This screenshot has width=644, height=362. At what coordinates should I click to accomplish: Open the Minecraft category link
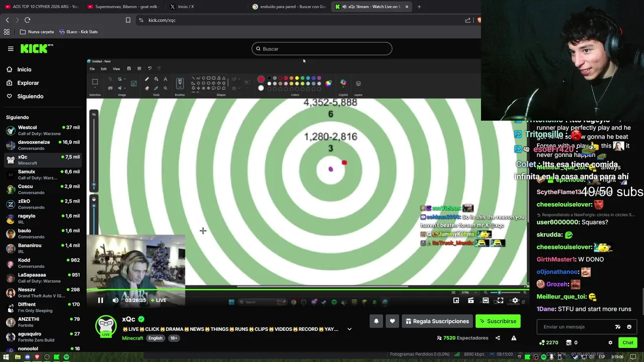point(133,338)
